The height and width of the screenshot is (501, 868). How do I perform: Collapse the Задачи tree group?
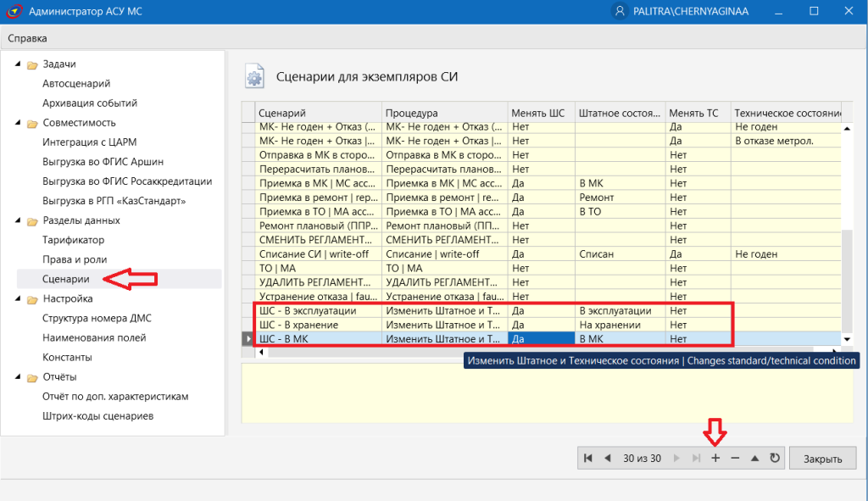coord(18,64)
